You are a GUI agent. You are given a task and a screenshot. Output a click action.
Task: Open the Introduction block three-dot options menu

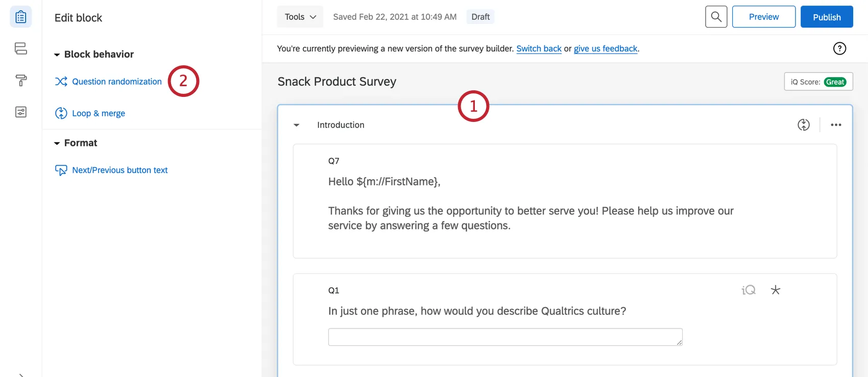[836, 125]
